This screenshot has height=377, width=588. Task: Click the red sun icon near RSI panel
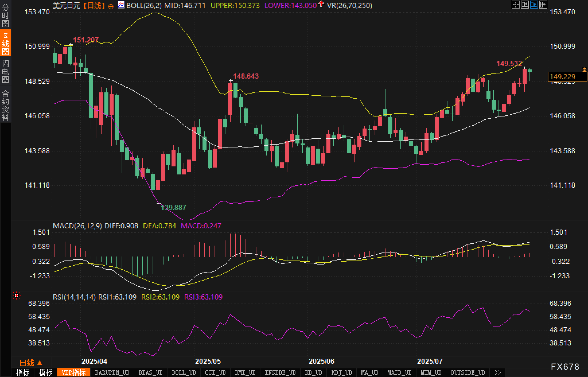tap(17, 296)
